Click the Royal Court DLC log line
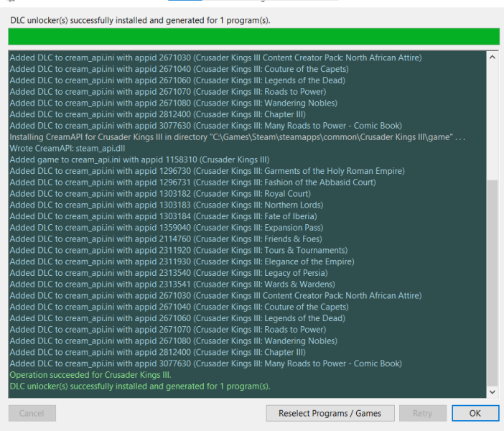The width and height of the screenshot is (504, 431). coord(159,193)
